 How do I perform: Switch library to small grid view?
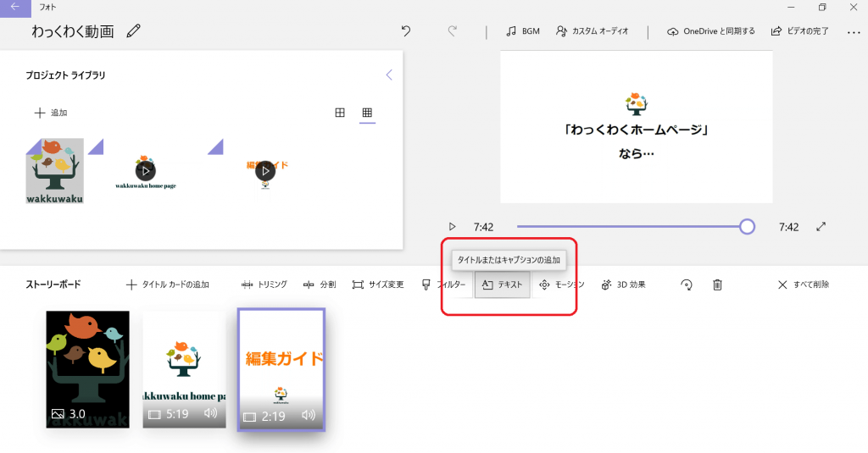tap(367, 113)
